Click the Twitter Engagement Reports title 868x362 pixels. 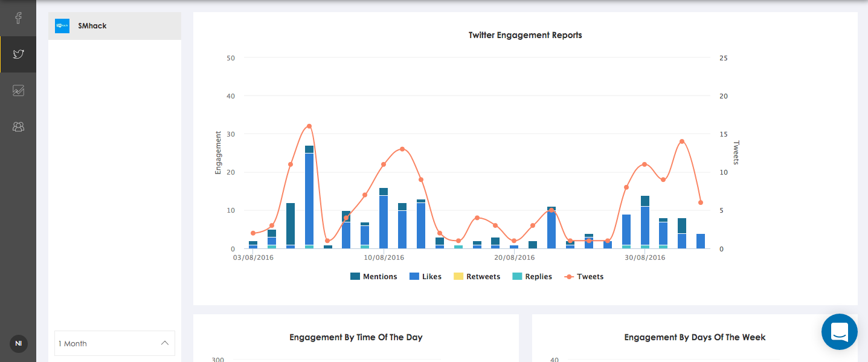525,35
